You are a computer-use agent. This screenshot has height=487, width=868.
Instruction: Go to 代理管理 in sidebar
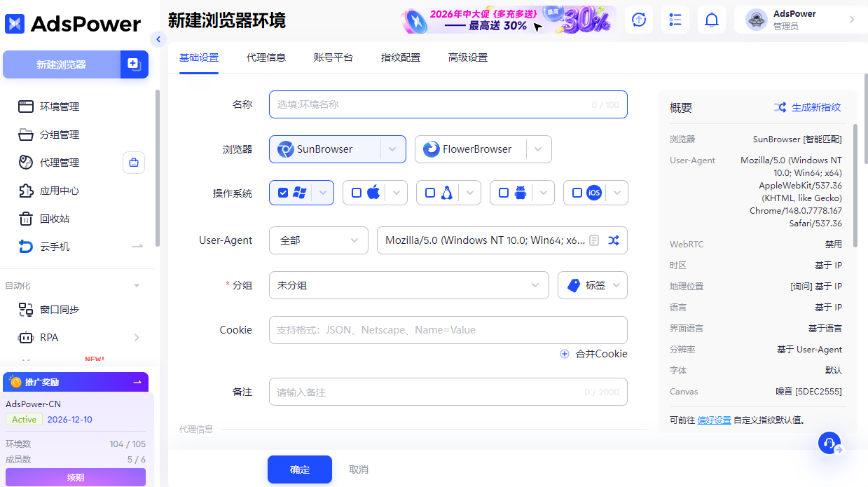click(x=60, y=163)
